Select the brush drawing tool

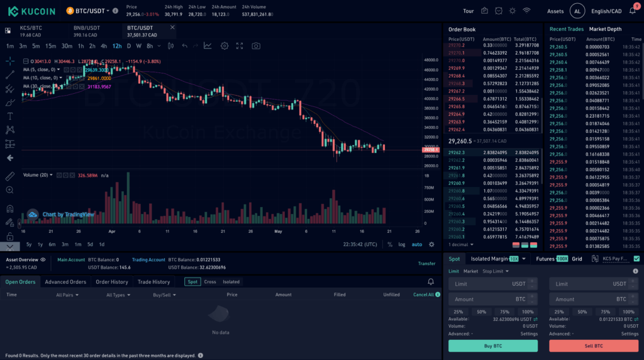pyautogui.click(x=10, y=103)
